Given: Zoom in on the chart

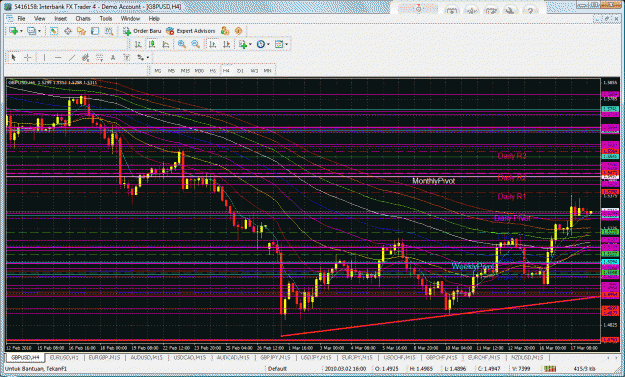Looking at the screenshot, I should [x=182, y=44].
